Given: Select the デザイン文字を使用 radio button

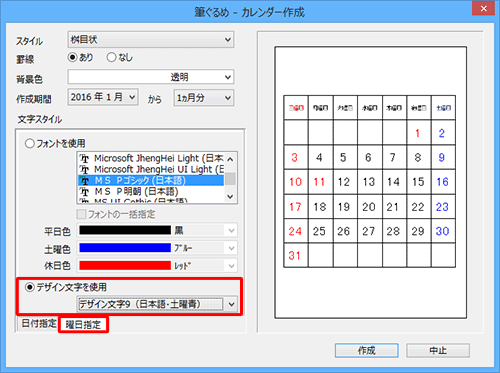Looking at the screenshot, I should [30, 287].
